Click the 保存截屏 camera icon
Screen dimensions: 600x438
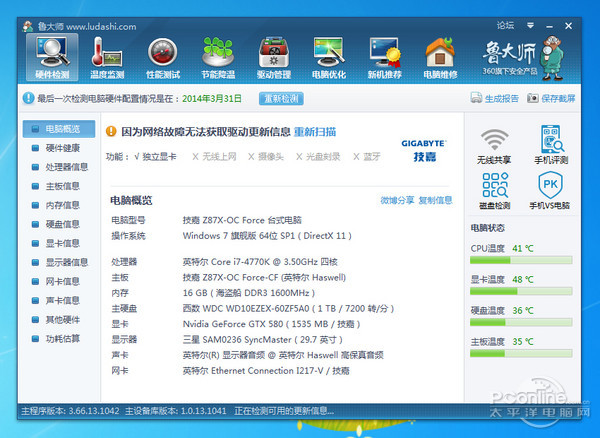[533, 98]
